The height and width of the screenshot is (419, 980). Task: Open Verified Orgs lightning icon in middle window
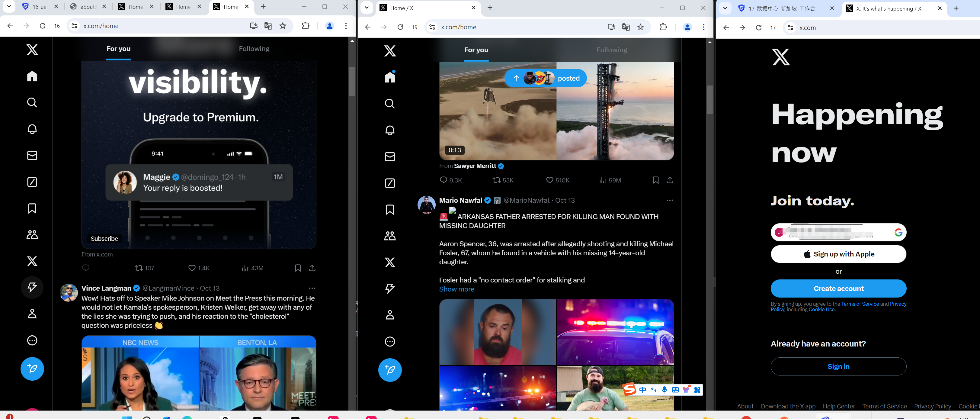389,288
